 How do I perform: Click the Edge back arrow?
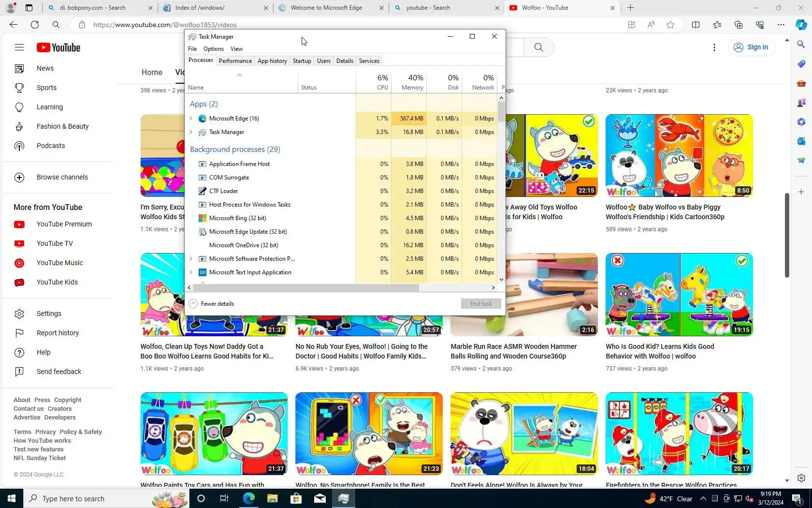point(14,25)
